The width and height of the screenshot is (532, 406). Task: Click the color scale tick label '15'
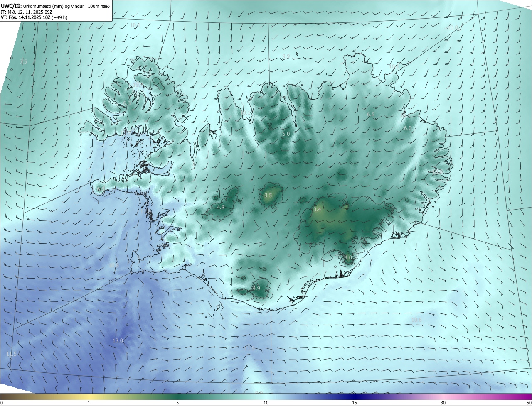[x=355, y=403]
